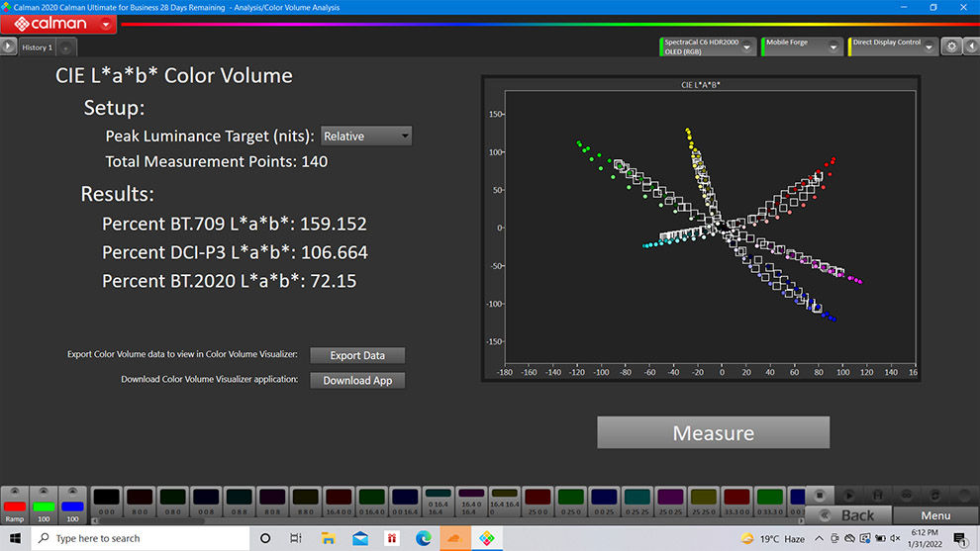
Task: Open Peak Luminance Target Relative dropdown
Action: [x=366, y=137]
